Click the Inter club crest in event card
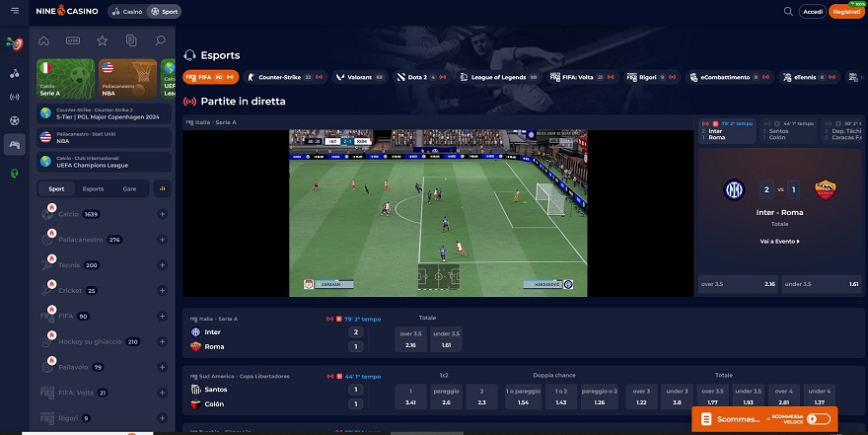 pyautogui.click(x=734, y=189)
